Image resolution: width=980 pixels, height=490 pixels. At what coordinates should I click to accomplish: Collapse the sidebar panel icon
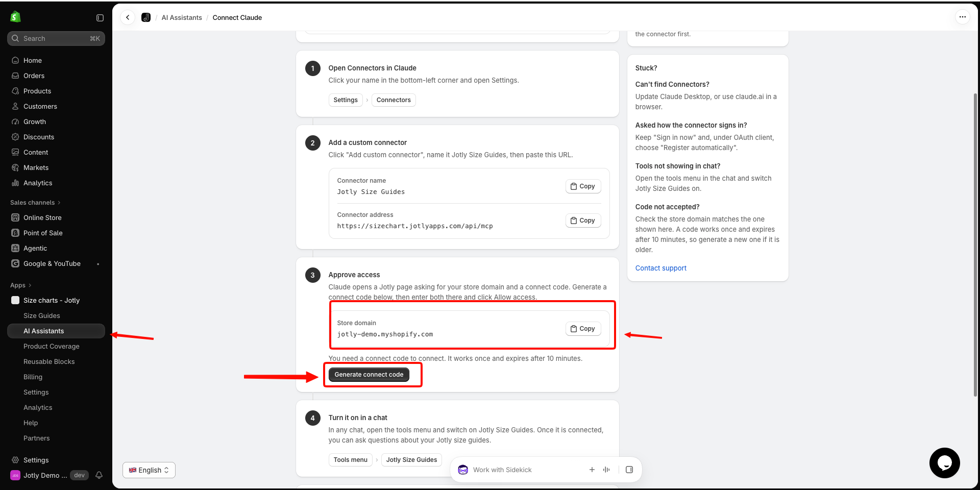pyautogui.click(x=100, y=18)
